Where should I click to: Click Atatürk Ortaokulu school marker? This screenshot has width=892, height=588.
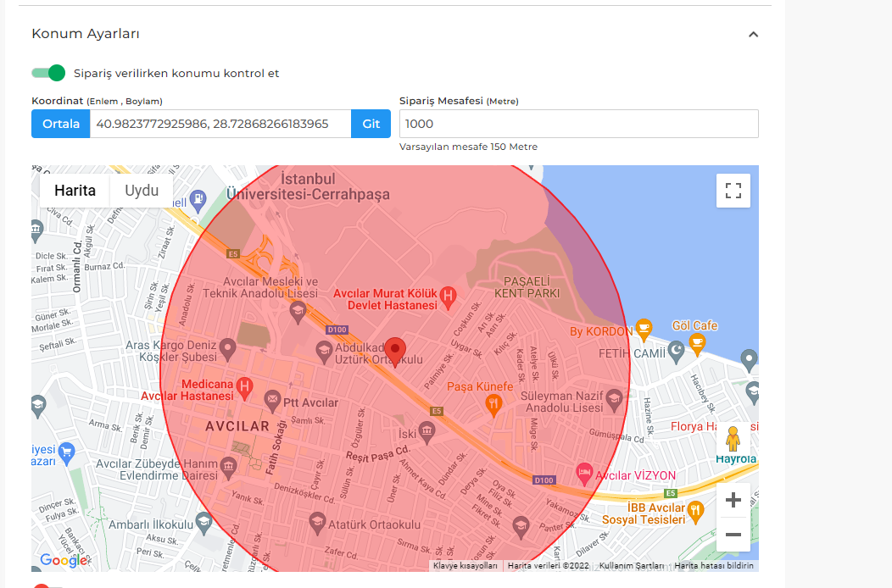[x=317, y=523]
